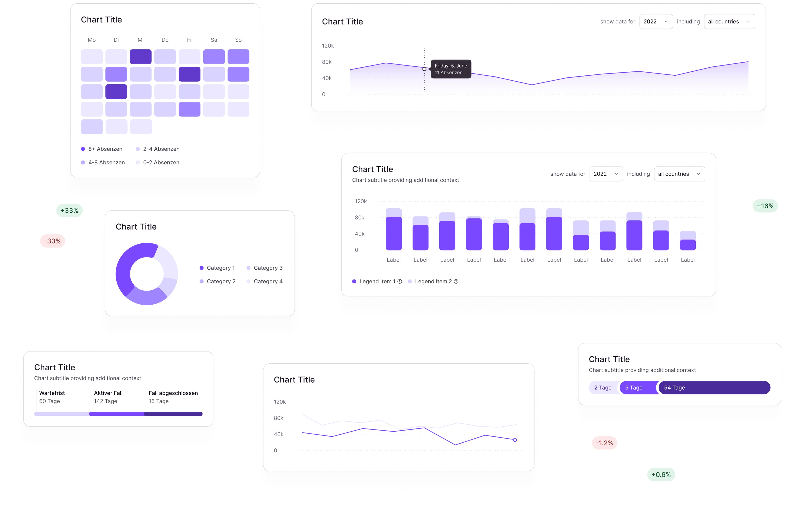Click the -1.2% red badge
The height and width of the screenshot is (509, 812).
(x=604, y=443)
